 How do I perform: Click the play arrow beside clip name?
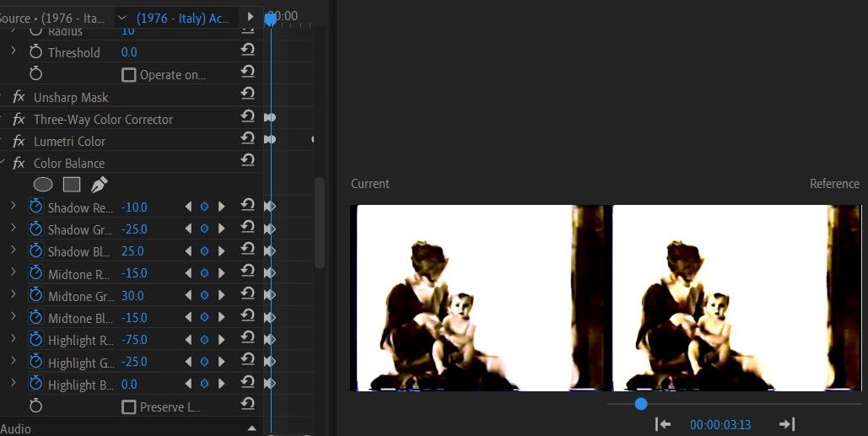coord(251,17)
